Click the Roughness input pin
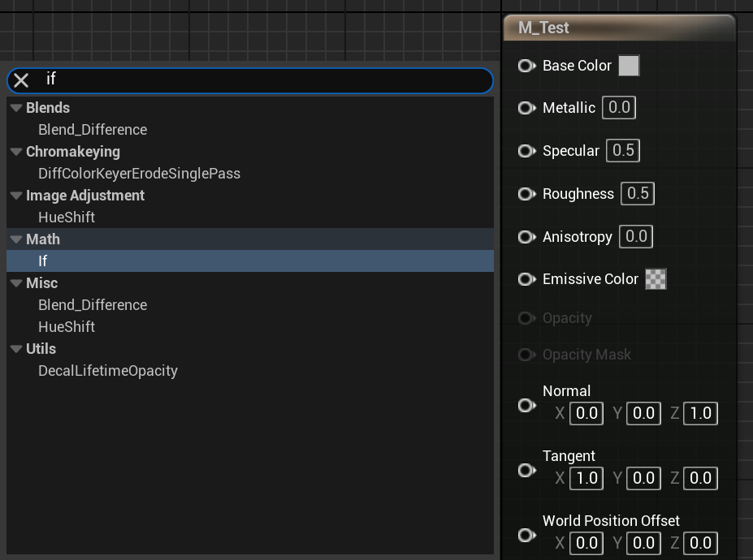 [x=526, y=194]
